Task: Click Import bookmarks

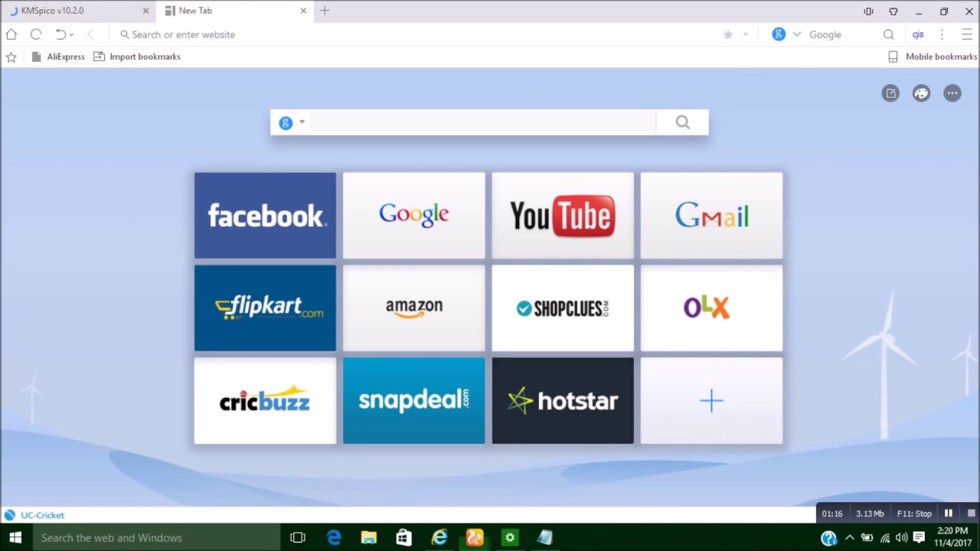Action: tap(137, 57)
